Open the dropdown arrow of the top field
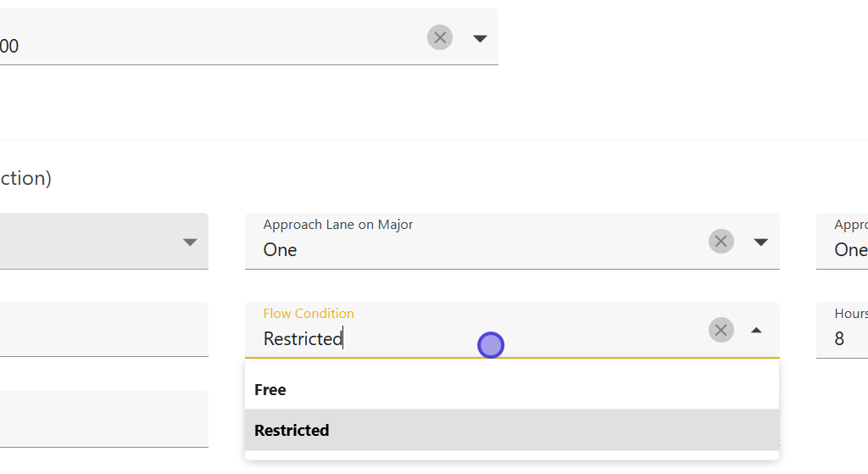 click(480, 38)
